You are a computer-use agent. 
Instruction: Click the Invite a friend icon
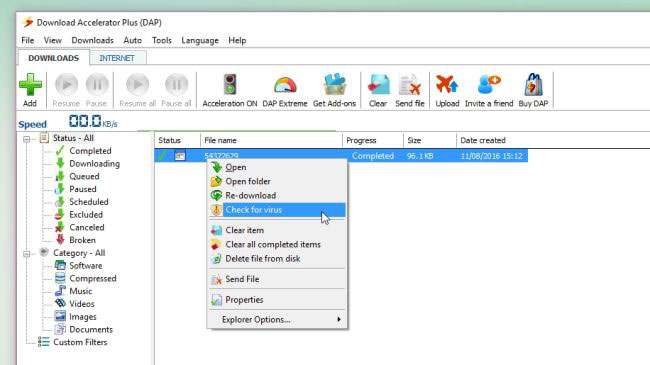tap(489, 85)
